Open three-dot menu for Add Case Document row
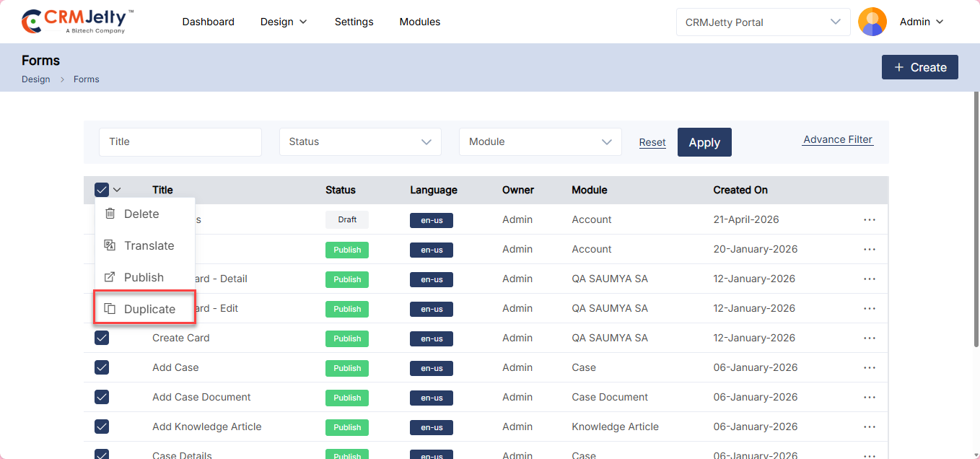The image size is (980, 459). (869, 397)
